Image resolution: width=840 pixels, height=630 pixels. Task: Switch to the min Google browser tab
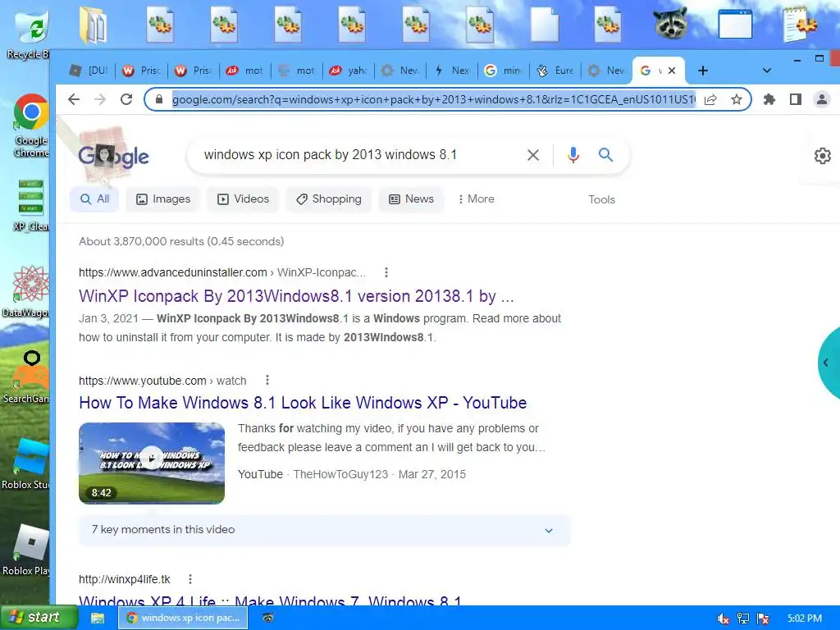pos(503,71)
